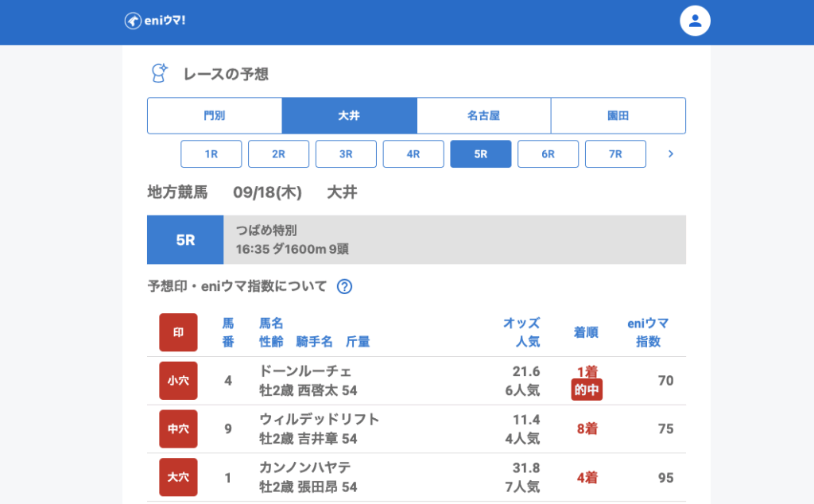Click the eniウマ! logo in header

[x=155, y=21]
